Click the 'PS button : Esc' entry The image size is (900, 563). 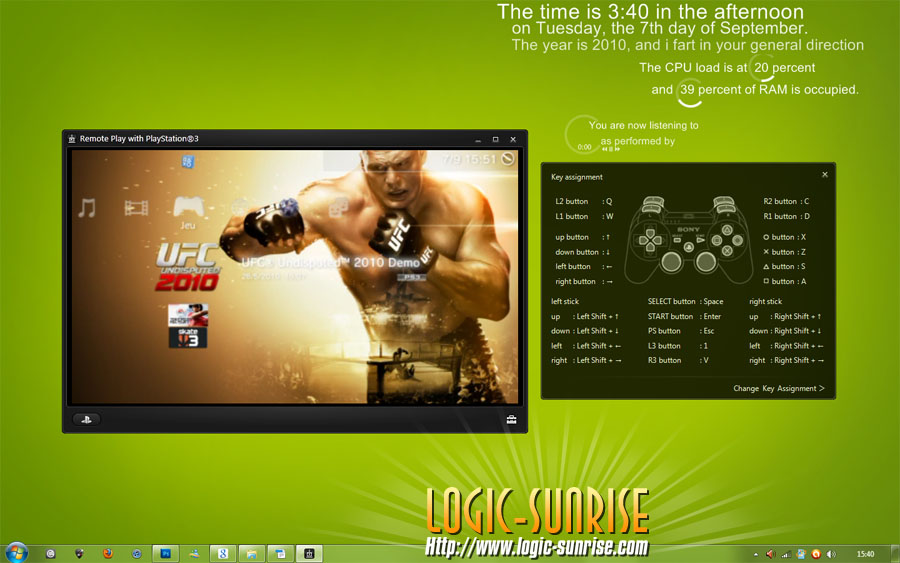[681, 331]
